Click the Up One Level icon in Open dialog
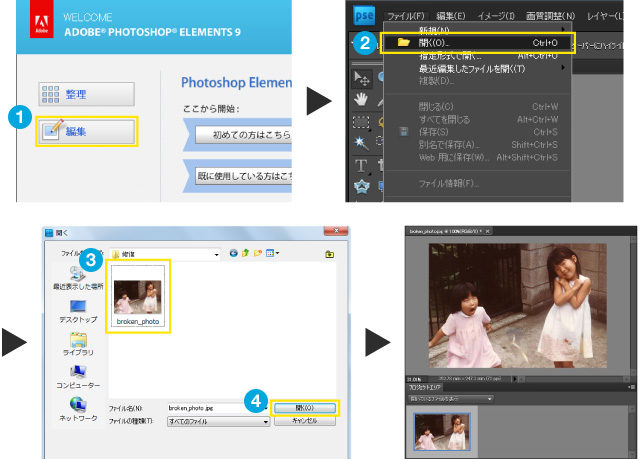 point(245,253)
